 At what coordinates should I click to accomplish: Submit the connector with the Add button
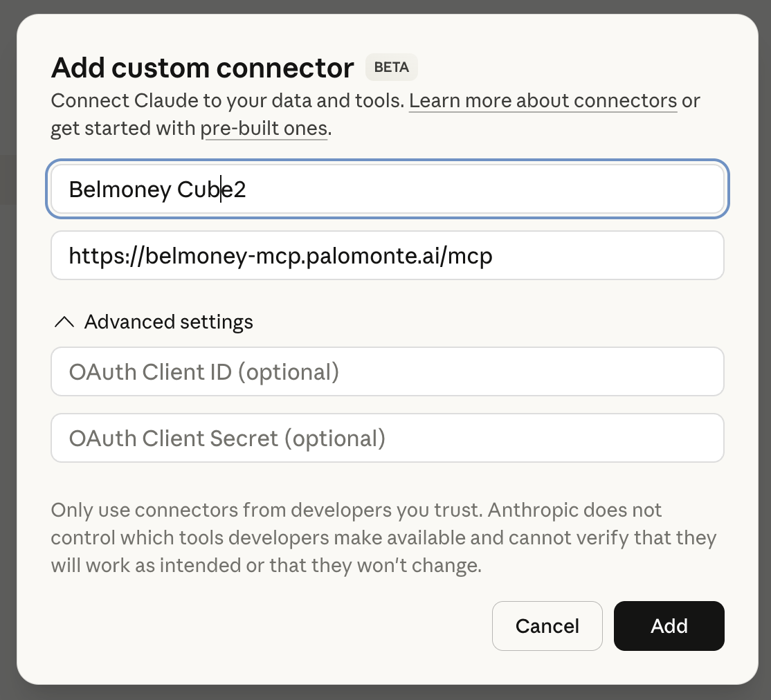[x=669, y=626]
